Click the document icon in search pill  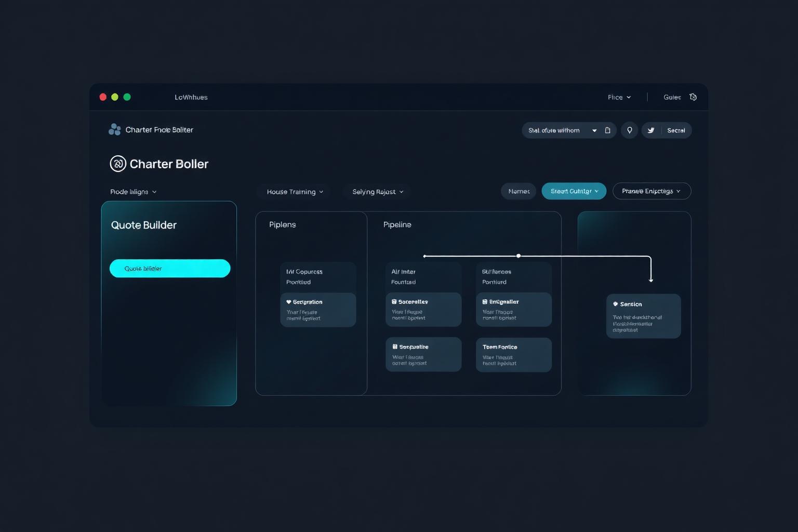click(607, 130)
